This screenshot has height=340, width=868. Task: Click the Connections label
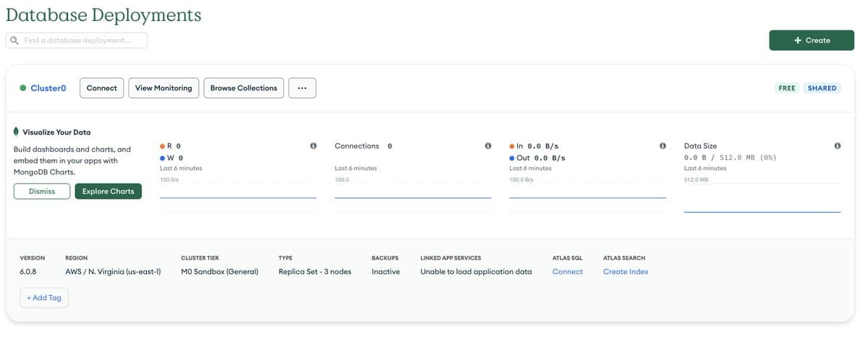(x=357, y=146)
